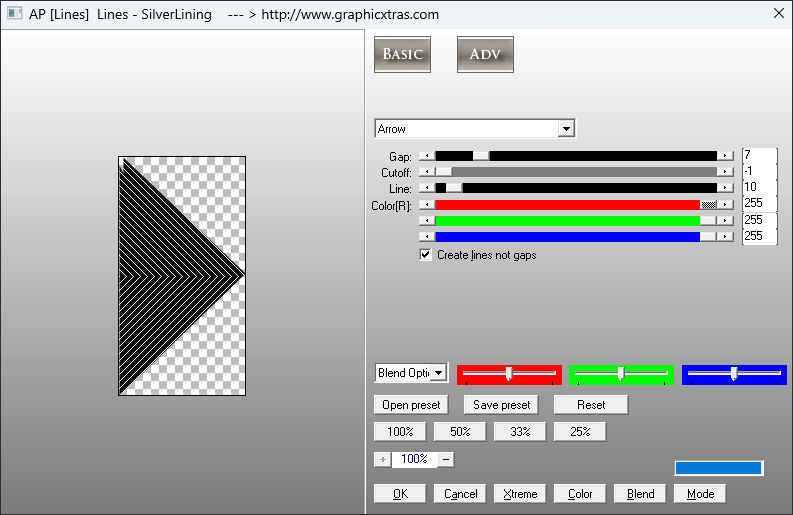The image size is (793, 515).
Task: Click the green color slider right arrow
Action: (726, 221)
